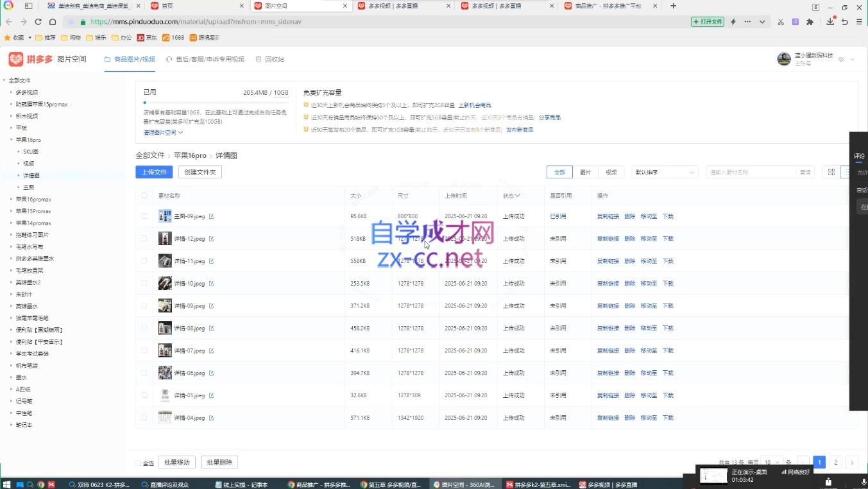
Task: Toggle the browser sidebar panel icon
Action: point(28,6)
